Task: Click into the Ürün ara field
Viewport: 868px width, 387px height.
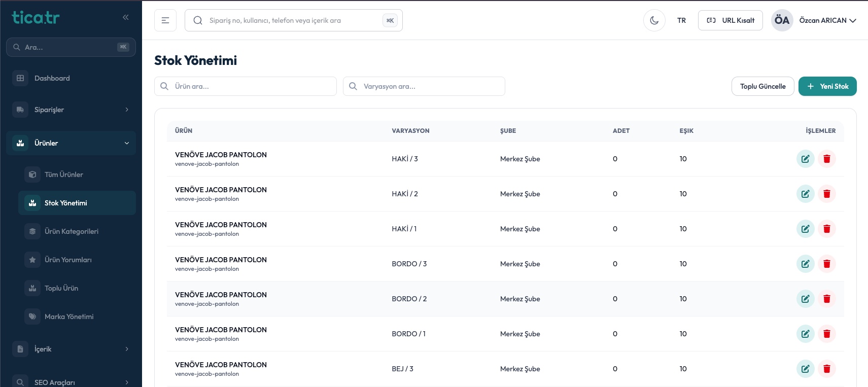Action: click(245, 86)
